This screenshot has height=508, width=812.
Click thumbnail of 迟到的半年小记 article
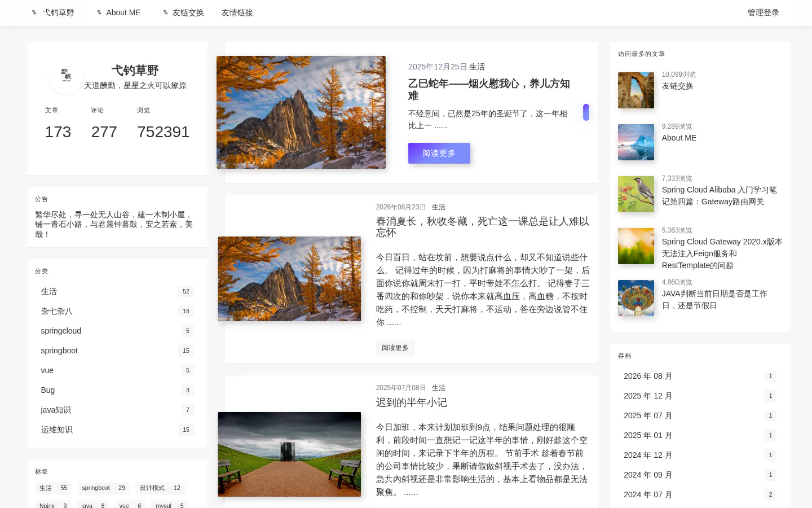289,454
